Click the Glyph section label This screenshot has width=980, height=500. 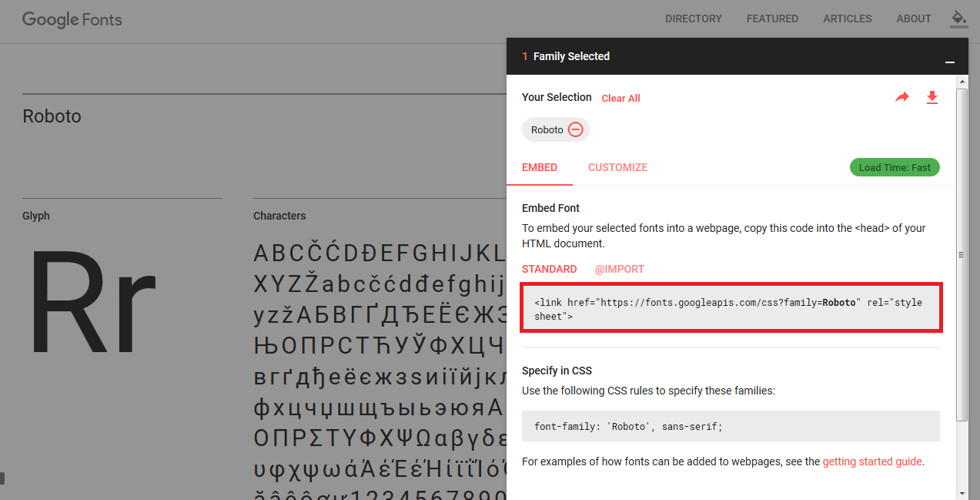pos(36,216)
